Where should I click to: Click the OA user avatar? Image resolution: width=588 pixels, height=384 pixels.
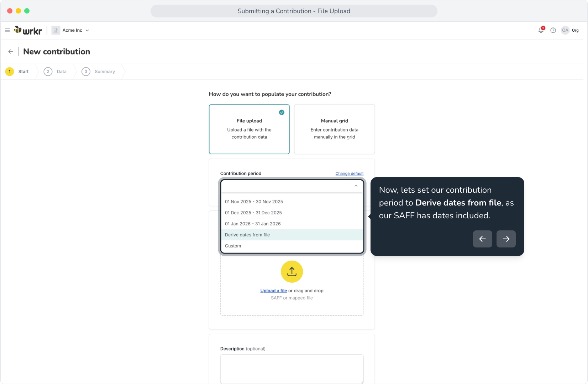tap(565, 30)
